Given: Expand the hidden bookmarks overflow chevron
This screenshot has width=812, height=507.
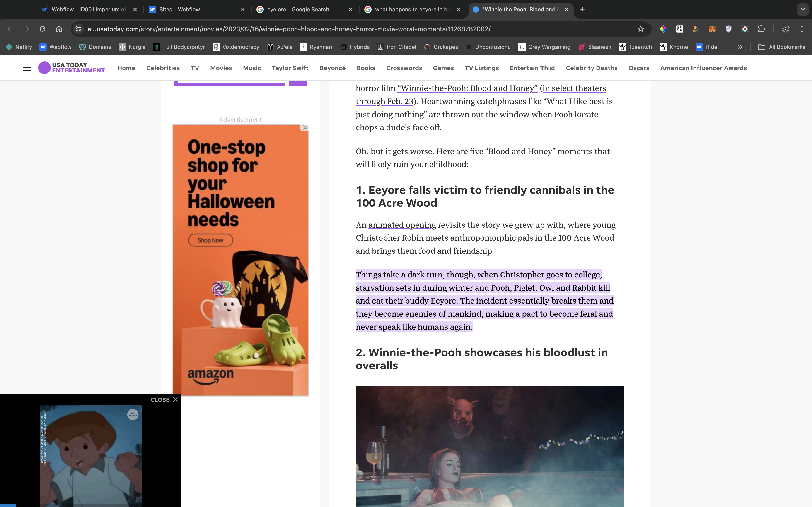Looking at the screenshot, I should pyautogui.click(x=739, y=47).
